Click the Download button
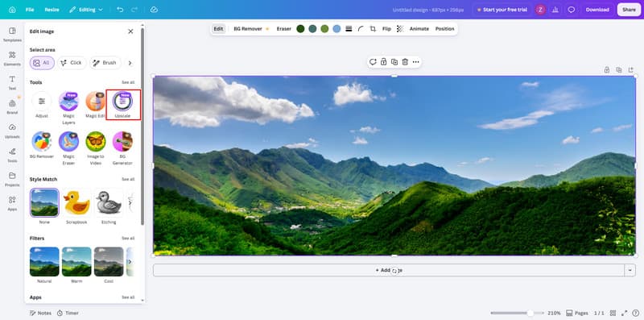This screenshot has height=320, width=644. [597, 10]
